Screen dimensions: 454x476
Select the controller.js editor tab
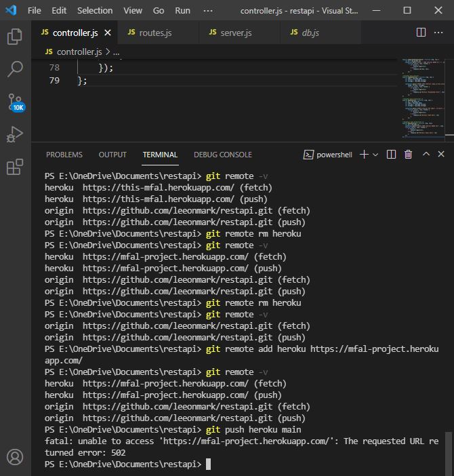(x=75, y=33)
